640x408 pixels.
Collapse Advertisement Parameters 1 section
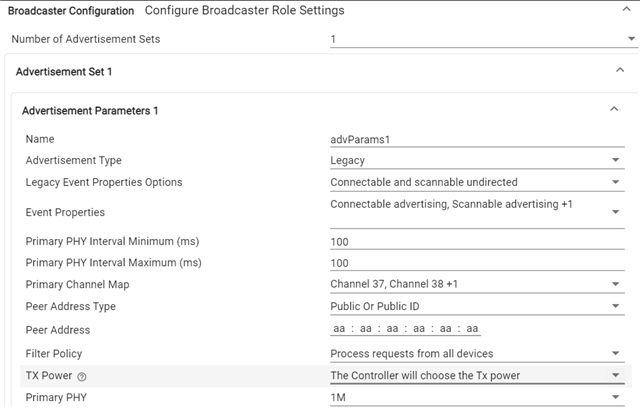613,110
